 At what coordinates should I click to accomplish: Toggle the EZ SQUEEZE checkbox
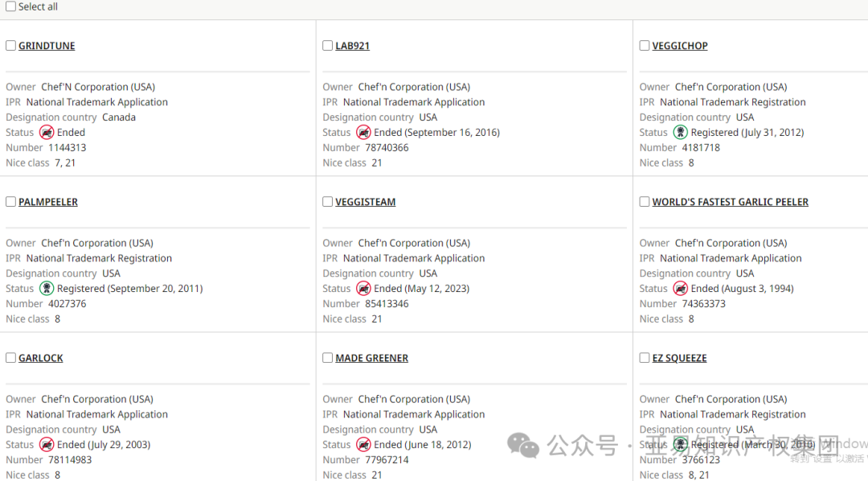pos(645,358)
